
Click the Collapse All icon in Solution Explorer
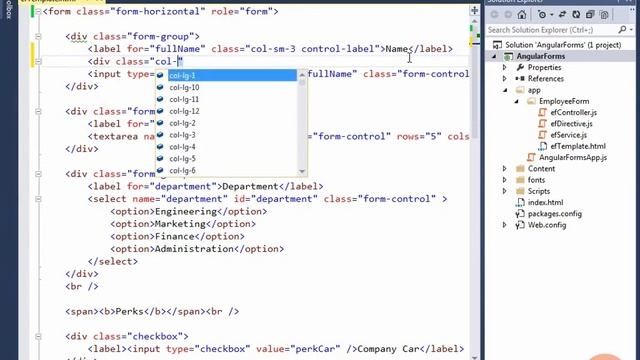click(590, 15)
